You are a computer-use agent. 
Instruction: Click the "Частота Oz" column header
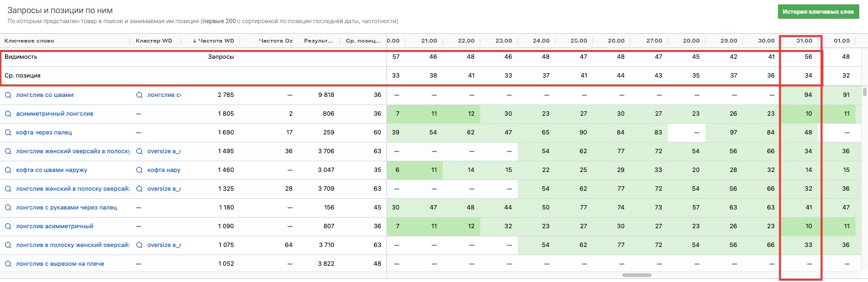click(x=275, y=41)
